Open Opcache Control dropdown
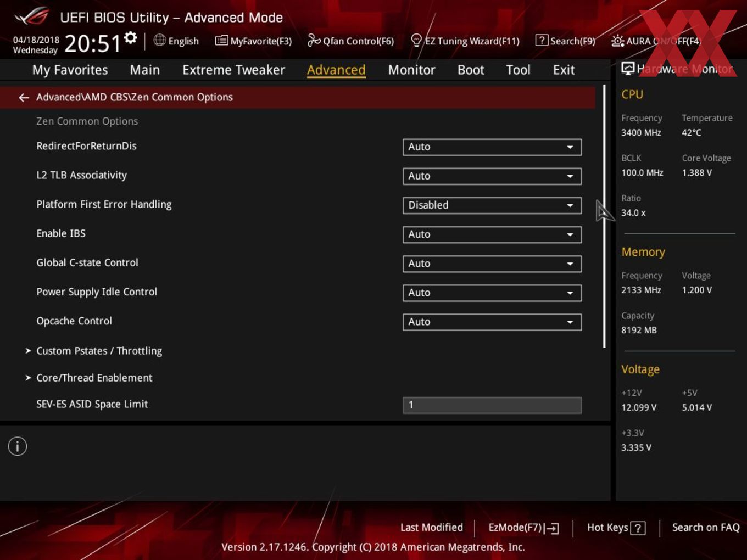 pyautogui.click(x=492, y=322)
